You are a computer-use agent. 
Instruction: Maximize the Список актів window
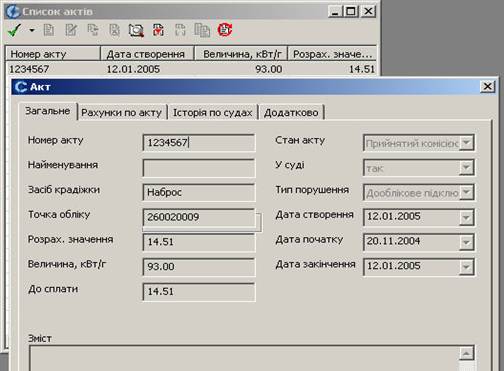point(351,11)
